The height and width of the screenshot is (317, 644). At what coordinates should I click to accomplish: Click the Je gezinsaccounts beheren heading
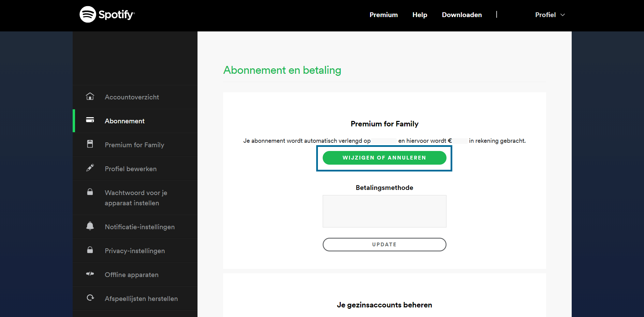(x=384, y=305)
